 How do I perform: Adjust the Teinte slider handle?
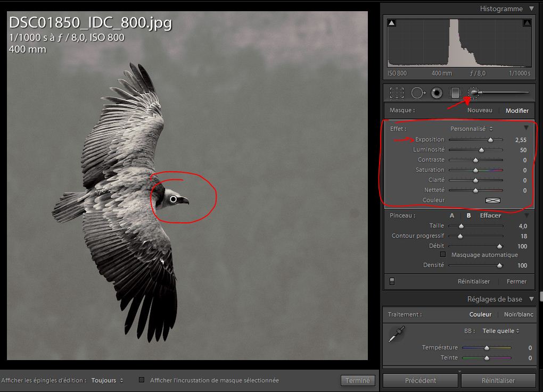point(487,358)
